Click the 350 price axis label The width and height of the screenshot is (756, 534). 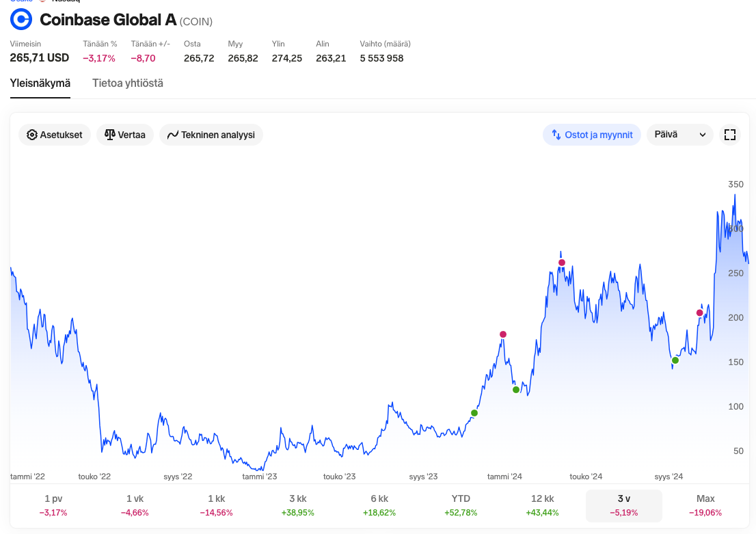click(735, 185)
